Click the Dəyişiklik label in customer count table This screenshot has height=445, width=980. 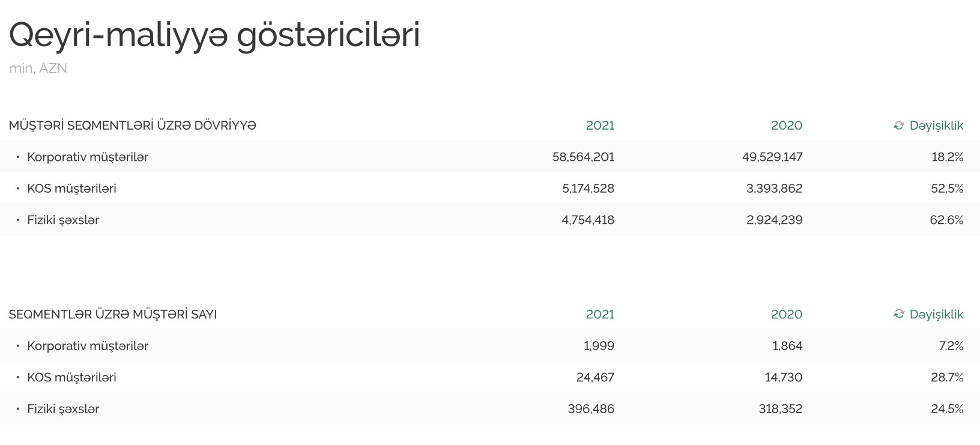coord(936,314)
